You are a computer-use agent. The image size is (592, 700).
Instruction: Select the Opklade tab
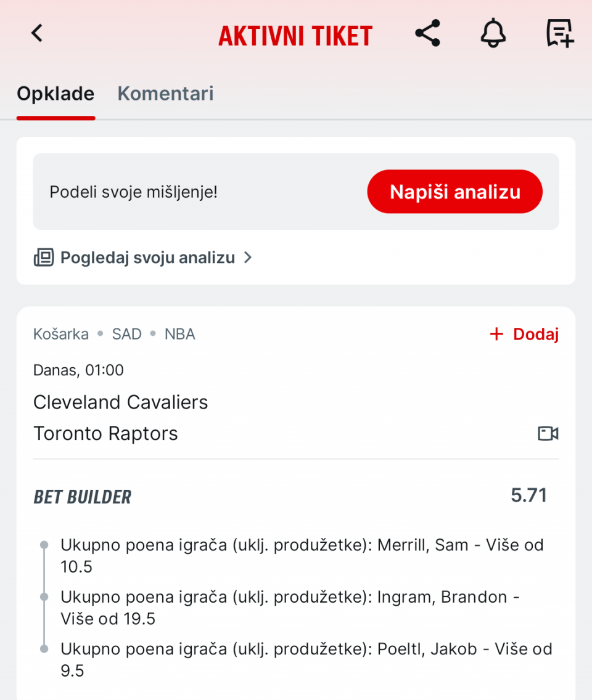(55, 94)
